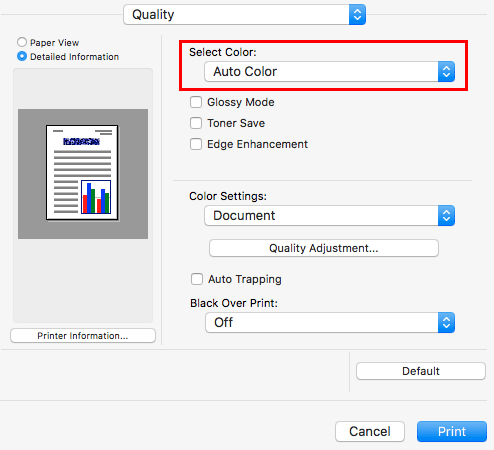The height and width of the screenshot is (450, 494).
Task: Open the Black Over Print Off dropdown
Action: click(x=330, y=322)
